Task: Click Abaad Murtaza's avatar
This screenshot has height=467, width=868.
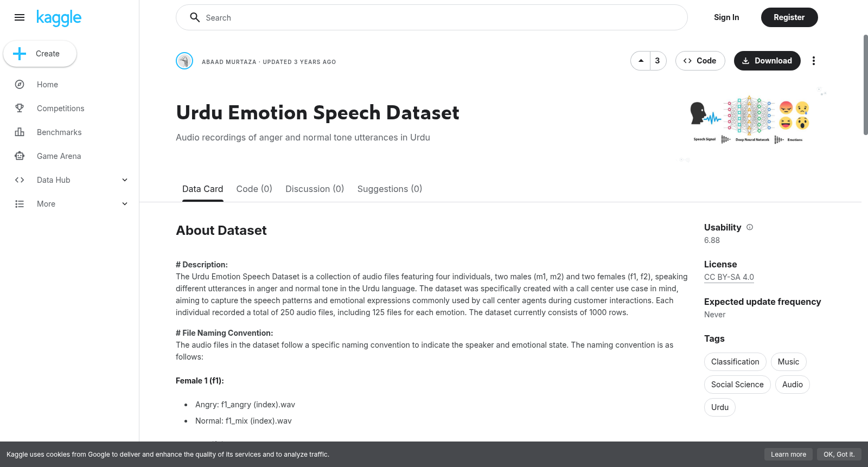Action: point(184,61)
